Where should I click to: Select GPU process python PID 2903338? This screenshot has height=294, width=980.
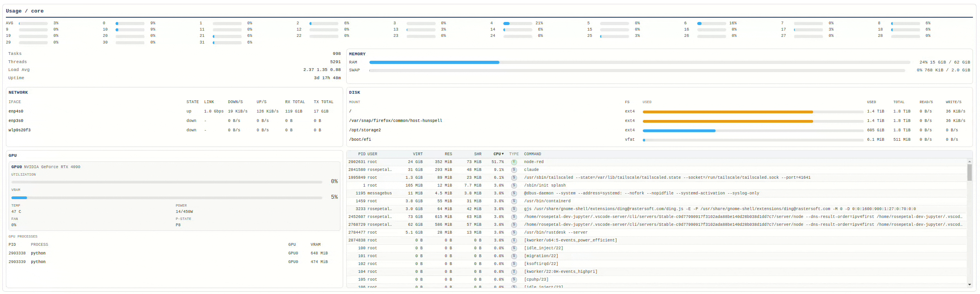[174, 253]
